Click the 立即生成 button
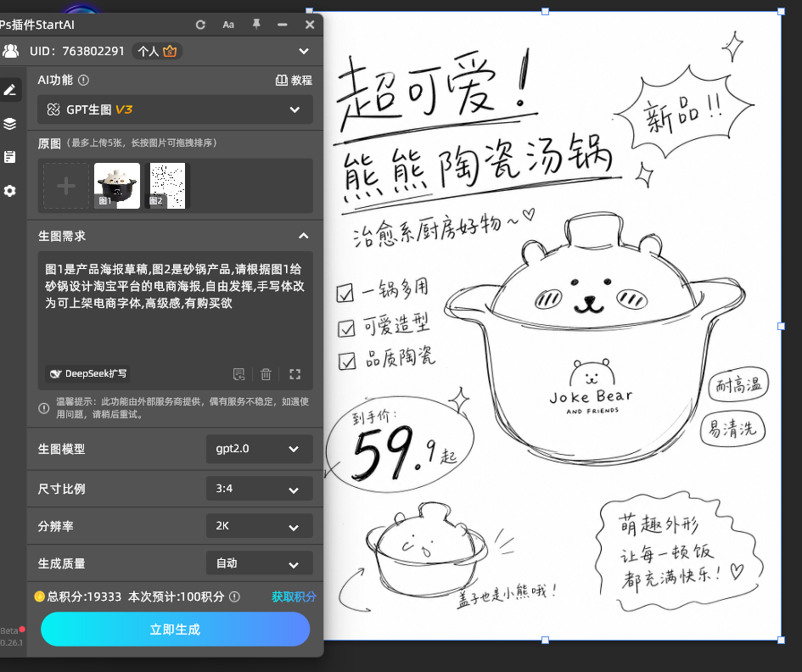Viewport: 802px width, 672px height. click(176, 630)
